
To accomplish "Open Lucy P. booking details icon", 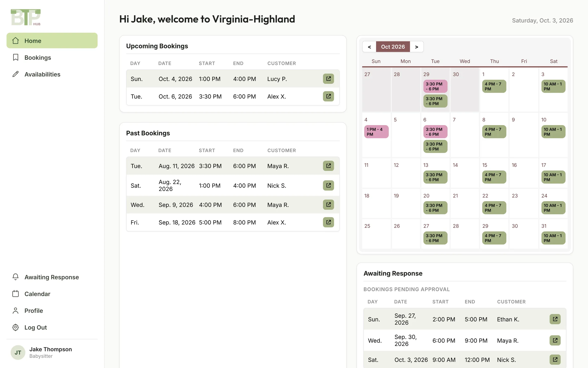I will (328, 79).
